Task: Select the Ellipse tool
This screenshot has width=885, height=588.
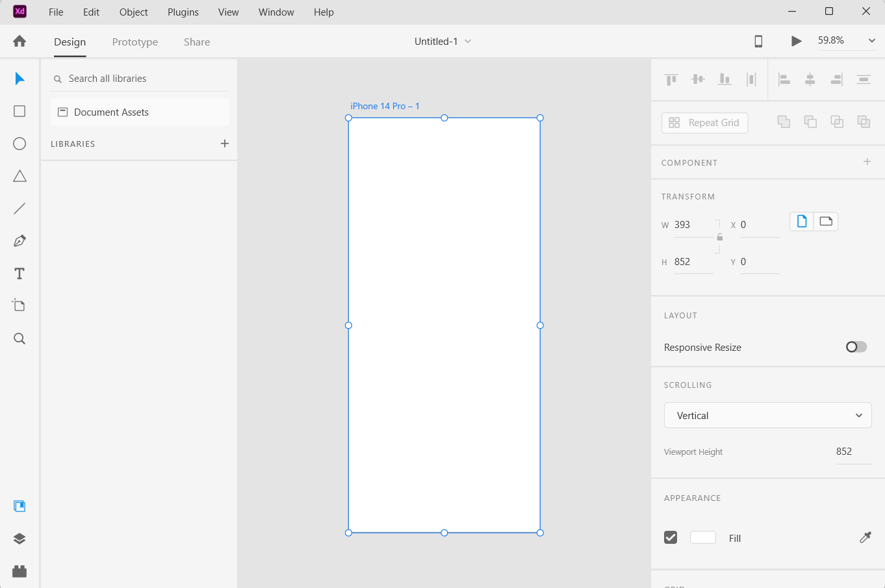Action: [19, 144]
